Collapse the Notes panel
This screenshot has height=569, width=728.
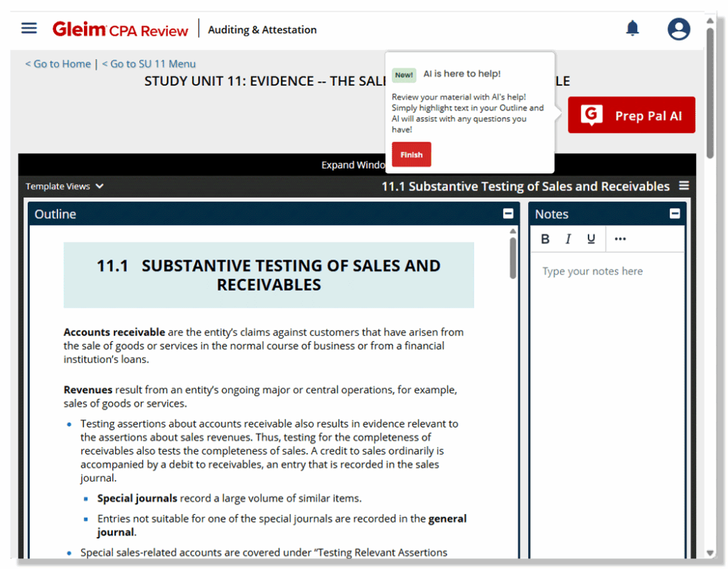coord(674,213)
